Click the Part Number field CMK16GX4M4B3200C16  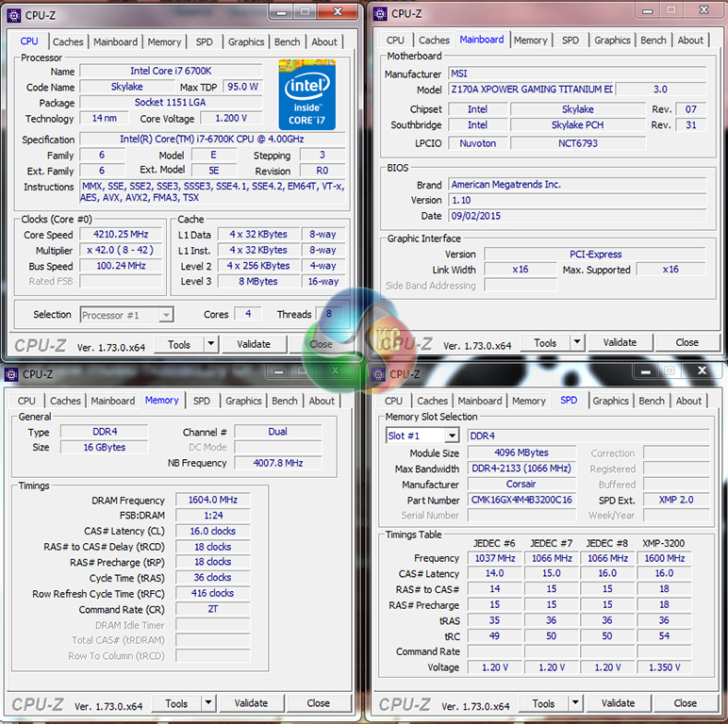[521, 500]
